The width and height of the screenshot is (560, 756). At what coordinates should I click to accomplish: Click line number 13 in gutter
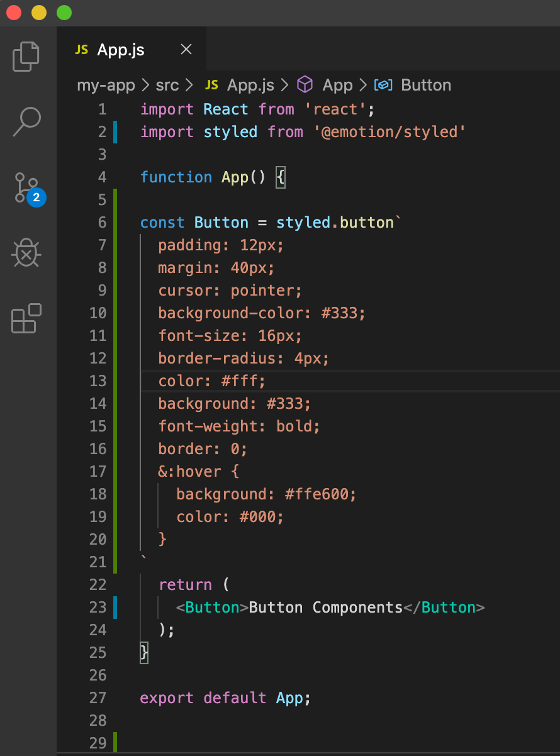98,381
